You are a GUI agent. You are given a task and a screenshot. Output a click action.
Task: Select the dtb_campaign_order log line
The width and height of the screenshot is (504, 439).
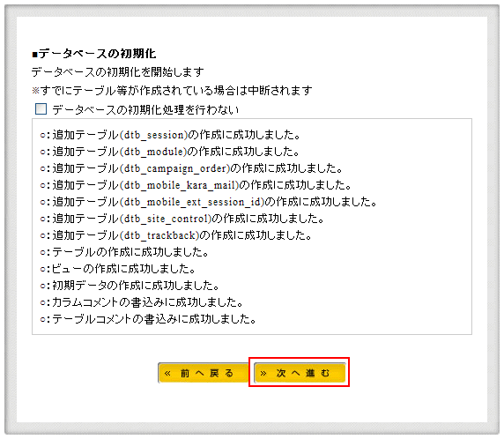(x=191, y=168)
